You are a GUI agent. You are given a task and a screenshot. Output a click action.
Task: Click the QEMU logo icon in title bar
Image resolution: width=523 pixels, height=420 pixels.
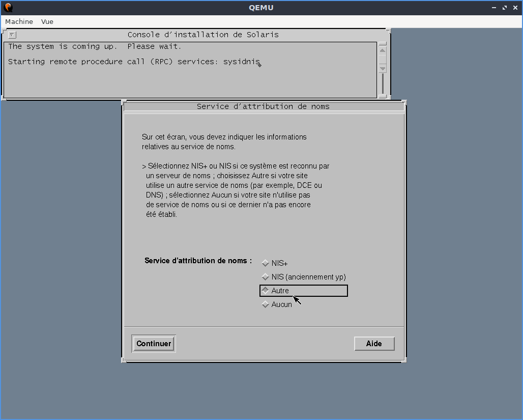coord(8,8)
